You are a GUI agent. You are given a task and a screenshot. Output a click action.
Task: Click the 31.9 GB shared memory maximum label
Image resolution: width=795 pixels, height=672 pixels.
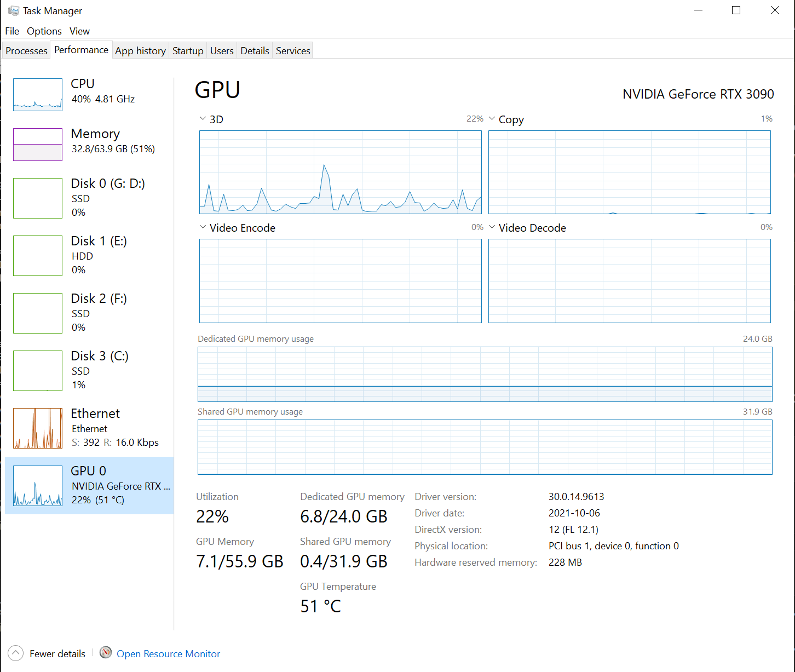[x=757, y=411]
